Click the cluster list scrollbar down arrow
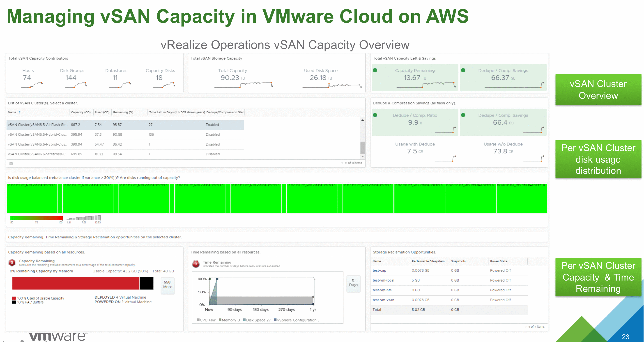 [363, 157]
